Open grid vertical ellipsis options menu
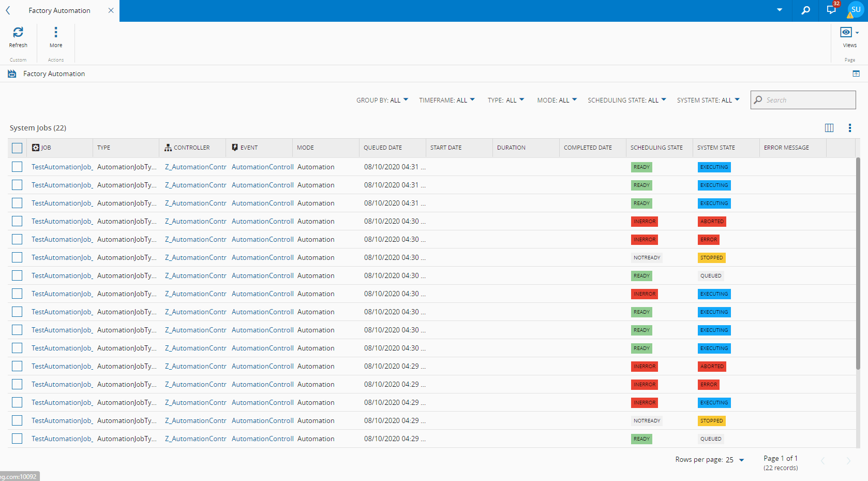 tap(850, 128)
